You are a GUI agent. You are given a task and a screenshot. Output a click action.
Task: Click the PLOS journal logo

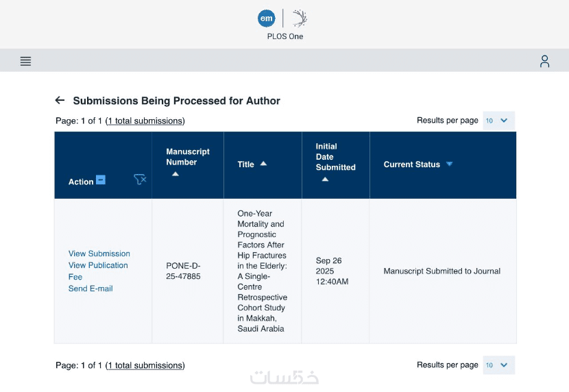click(x=300, y=19)
